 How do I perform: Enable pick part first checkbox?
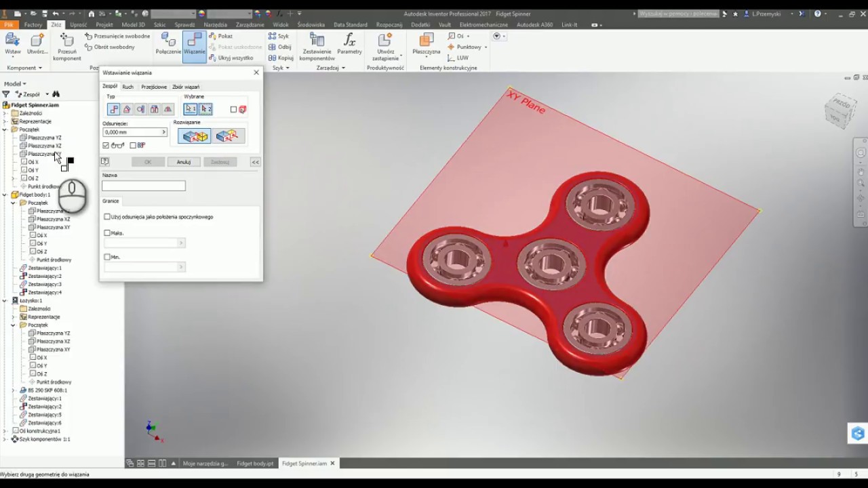click(233, 109)
